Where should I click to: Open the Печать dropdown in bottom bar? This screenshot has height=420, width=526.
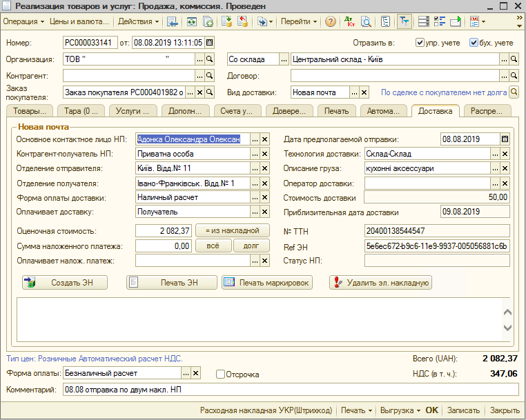click(x=356, y=410)
